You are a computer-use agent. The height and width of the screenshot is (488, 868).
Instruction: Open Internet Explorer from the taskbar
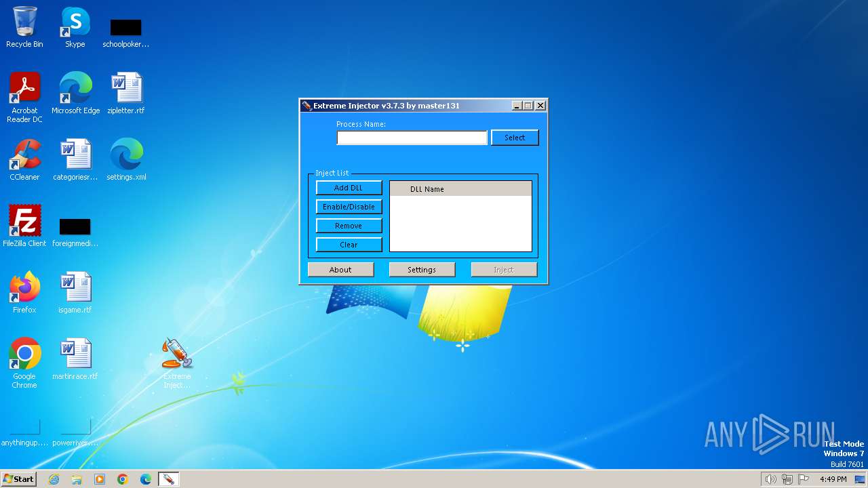[x=54, y=479]
